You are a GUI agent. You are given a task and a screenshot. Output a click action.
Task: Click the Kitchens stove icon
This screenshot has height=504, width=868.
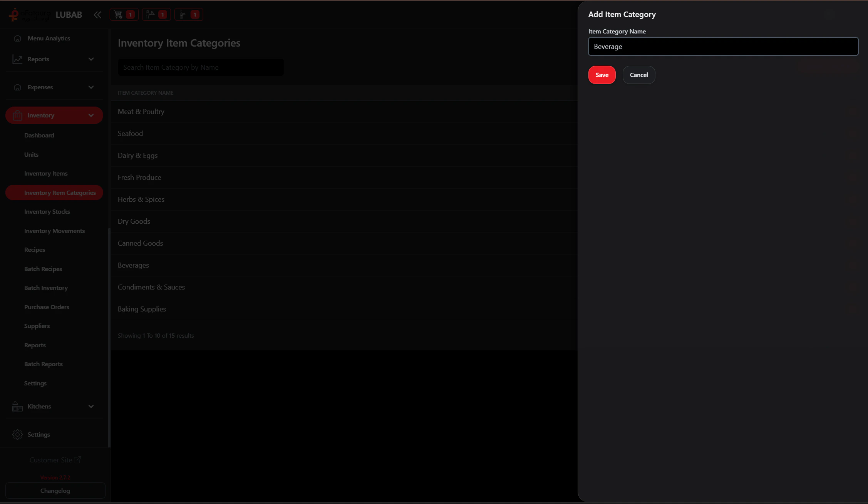coord(17,406)
